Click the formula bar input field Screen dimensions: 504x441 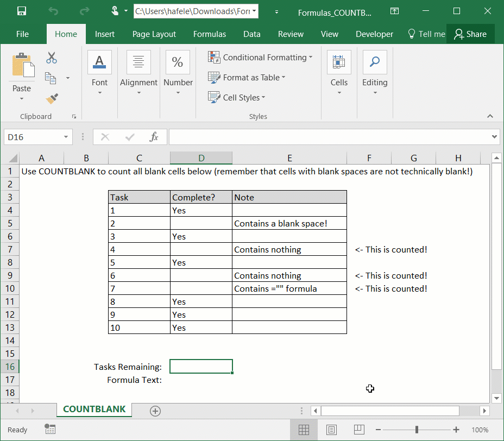(330, 137)
